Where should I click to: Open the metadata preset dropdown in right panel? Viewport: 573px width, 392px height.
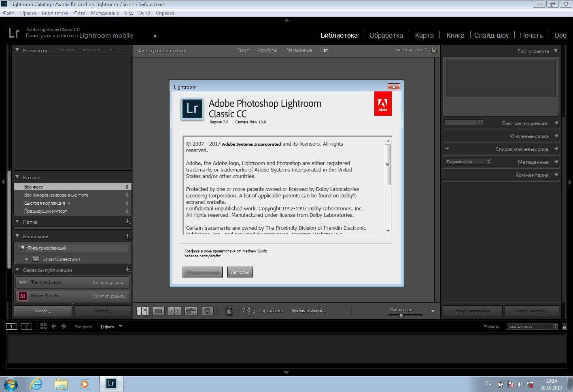pos(468,161)
